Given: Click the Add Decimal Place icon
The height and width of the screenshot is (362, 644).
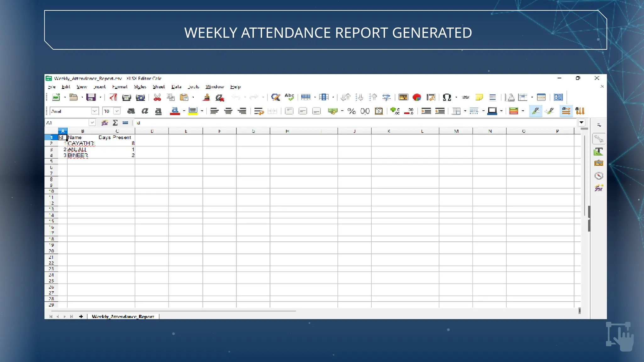Looking at the screenshot, I should coord(395,111).
